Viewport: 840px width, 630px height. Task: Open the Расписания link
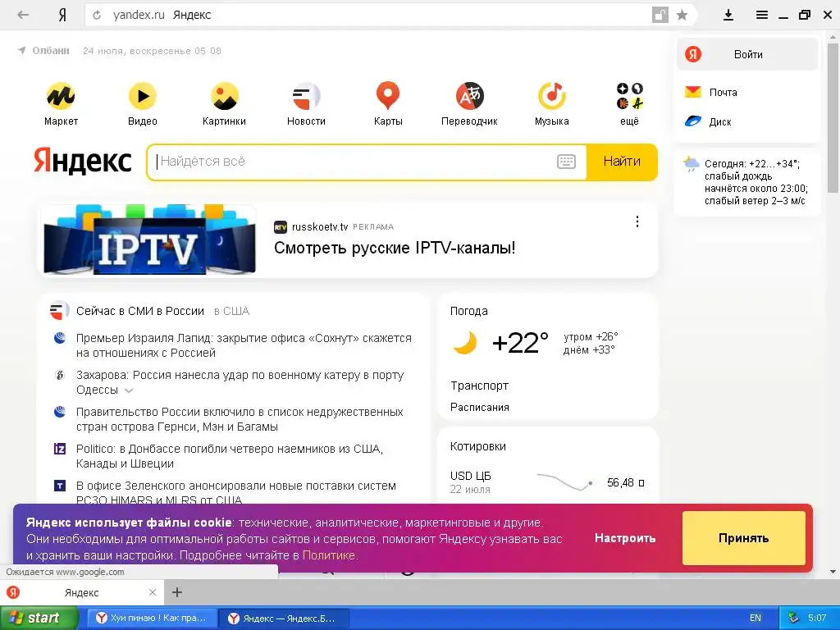[x=479, y=407]
